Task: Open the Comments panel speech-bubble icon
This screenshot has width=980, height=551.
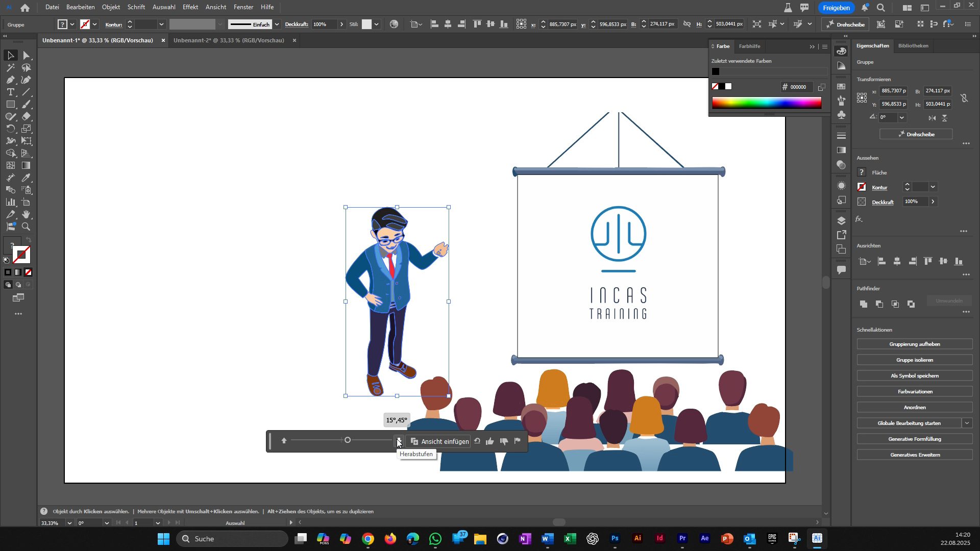Action: click(x=842, y=269)
